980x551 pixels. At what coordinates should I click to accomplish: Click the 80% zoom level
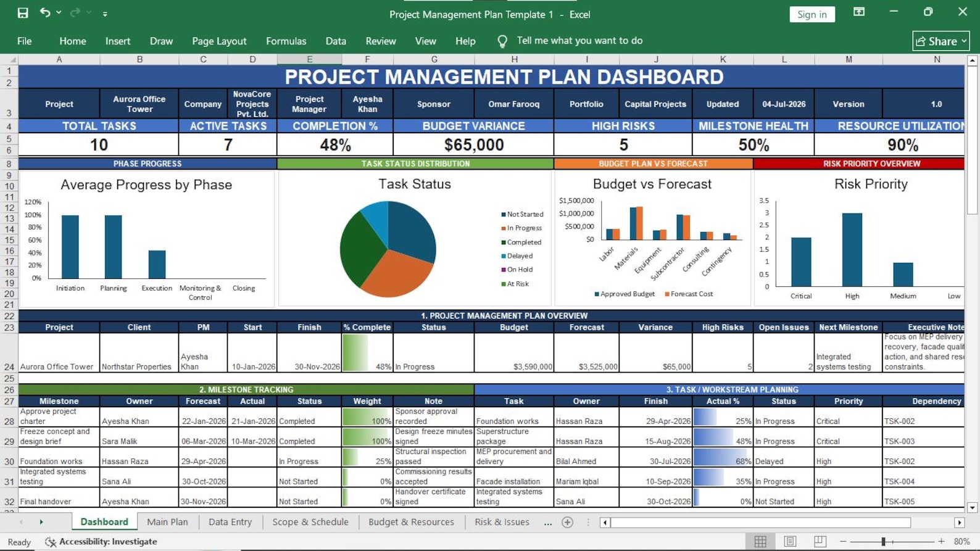pyautogui.click(x=961, y=542)
